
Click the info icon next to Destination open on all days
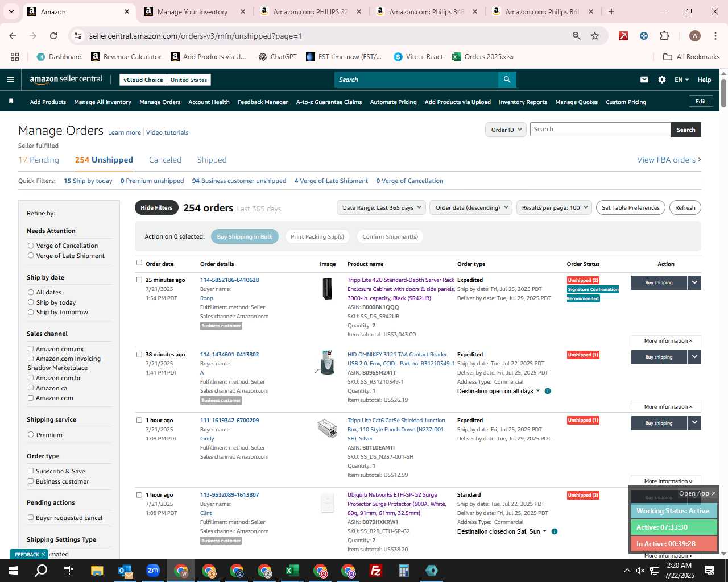coord(548,391)
